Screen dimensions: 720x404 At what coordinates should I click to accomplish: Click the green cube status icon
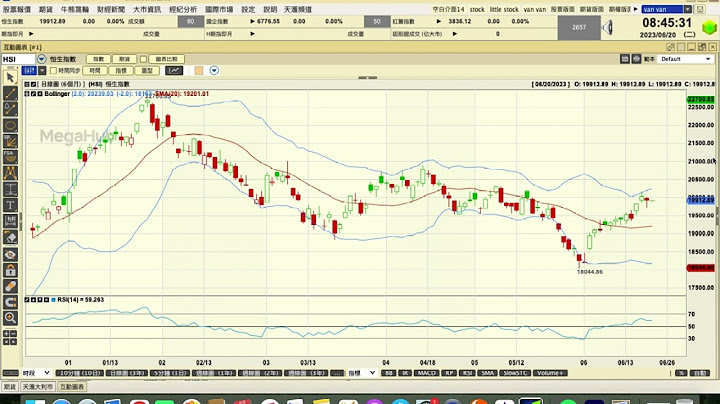point(709,28)
